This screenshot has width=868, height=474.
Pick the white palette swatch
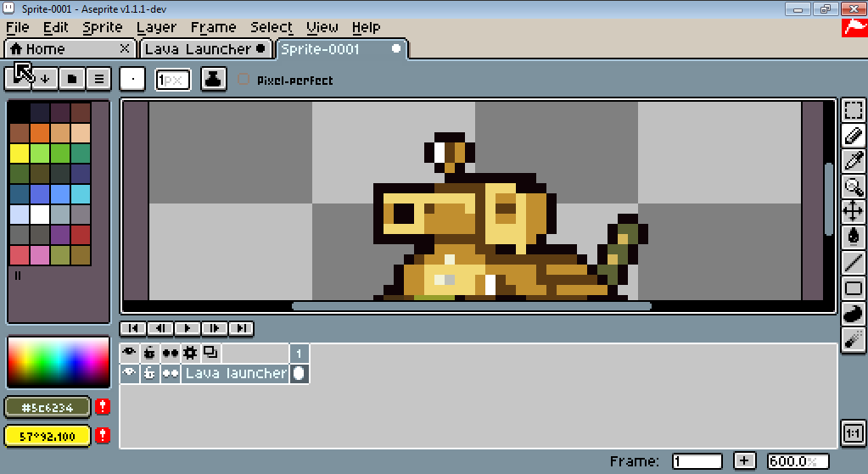pyautogui.click(x=40, y=214)
